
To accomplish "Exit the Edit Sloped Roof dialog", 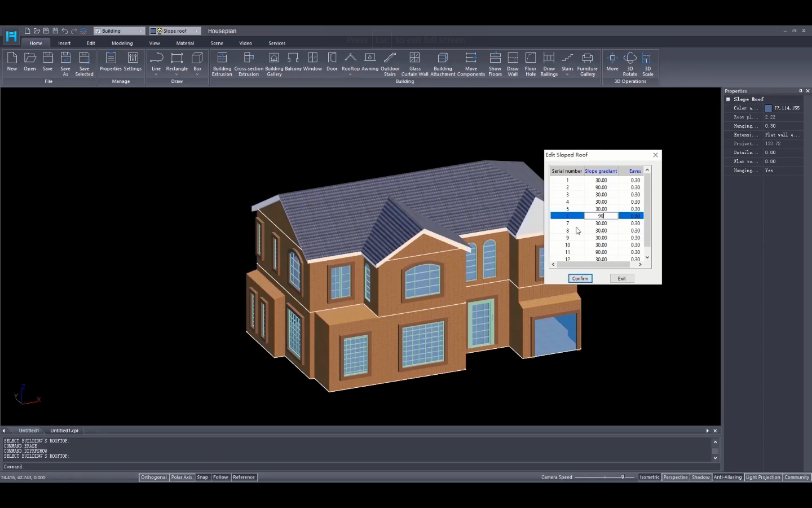I will pyautogui.click(x=621, y=278).
